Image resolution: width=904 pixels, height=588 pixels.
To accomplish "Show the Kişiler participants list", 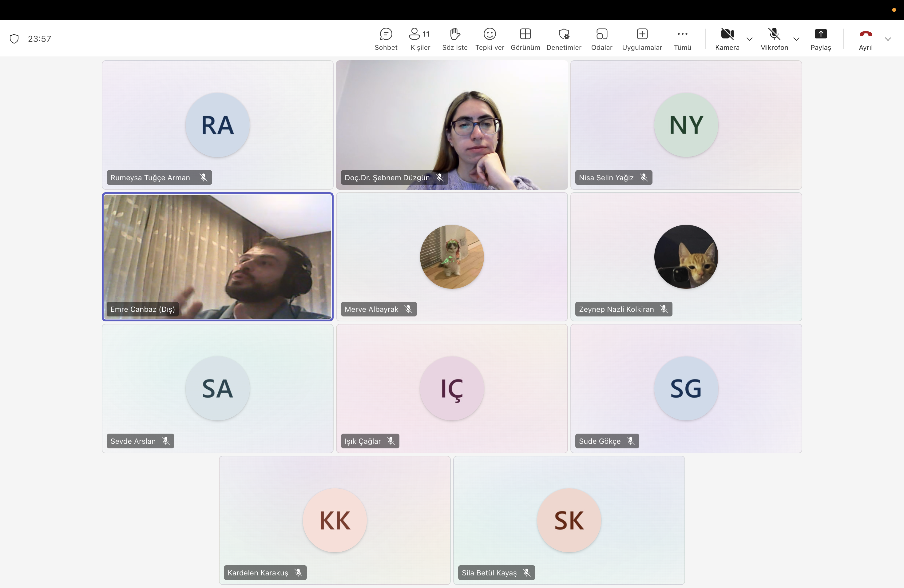I will (420, 39).
